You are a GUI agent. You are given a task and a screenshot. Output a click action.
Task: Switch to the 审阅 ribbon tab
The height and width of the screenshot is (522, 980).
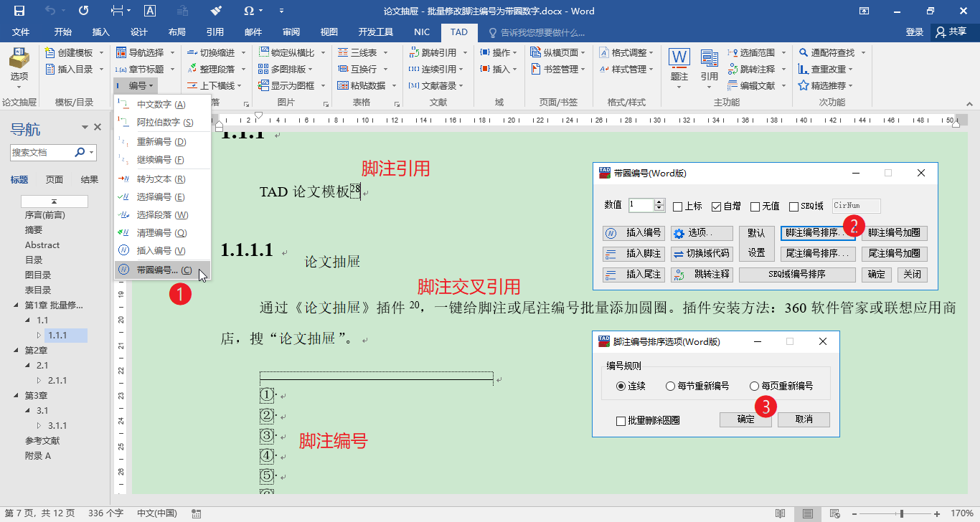tap(291, 32)
